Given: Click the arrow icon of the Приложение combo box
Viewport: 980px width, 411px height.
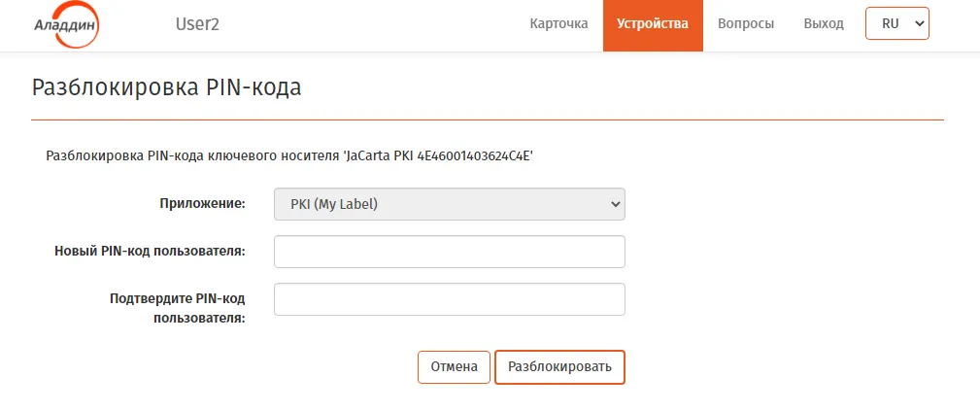Looking at the screenshot, I should pos(615,204).
